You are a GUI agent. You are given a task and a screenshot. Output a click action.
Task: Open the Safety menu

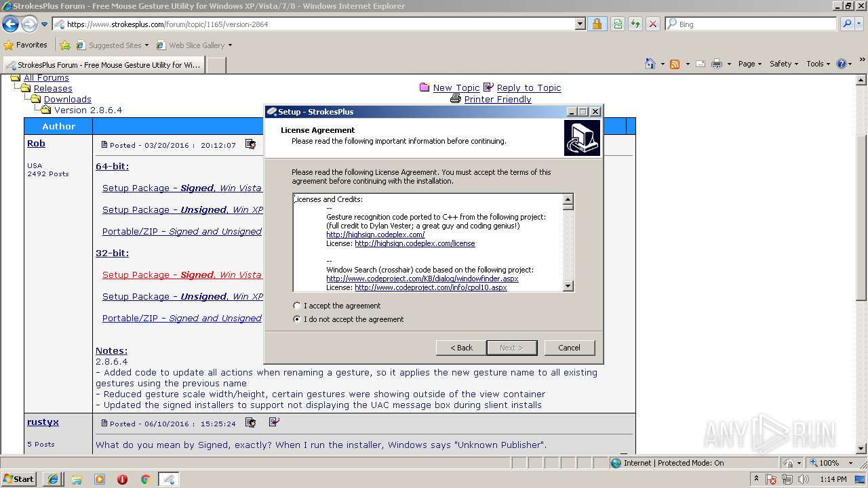pos(784,64)
